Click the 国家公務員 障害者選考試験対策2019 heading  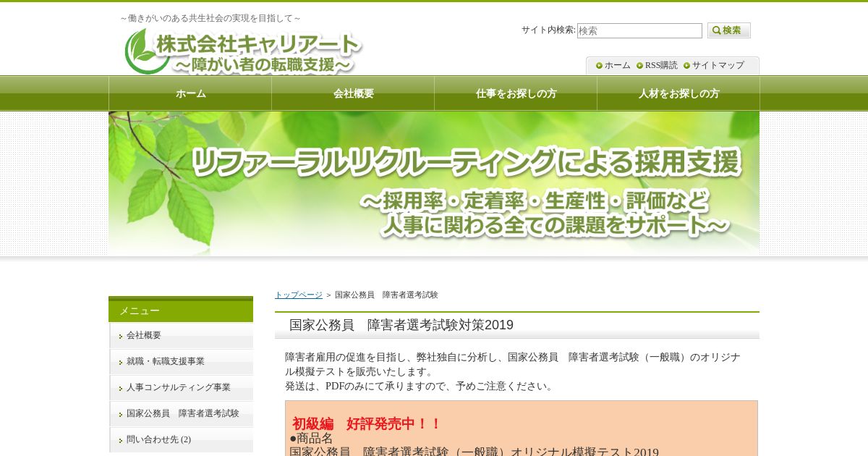click(x=401, y=325)
